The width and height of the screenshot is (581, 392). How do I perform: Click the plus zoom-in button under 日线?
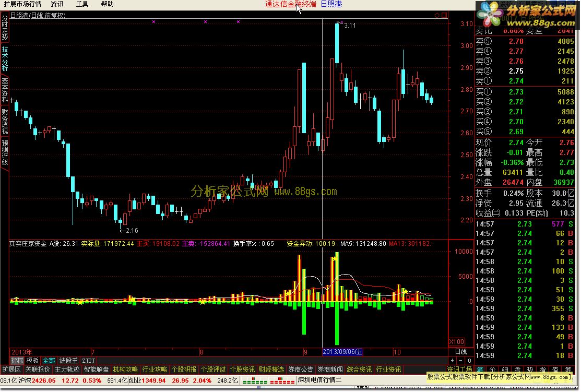coord(453,361)
